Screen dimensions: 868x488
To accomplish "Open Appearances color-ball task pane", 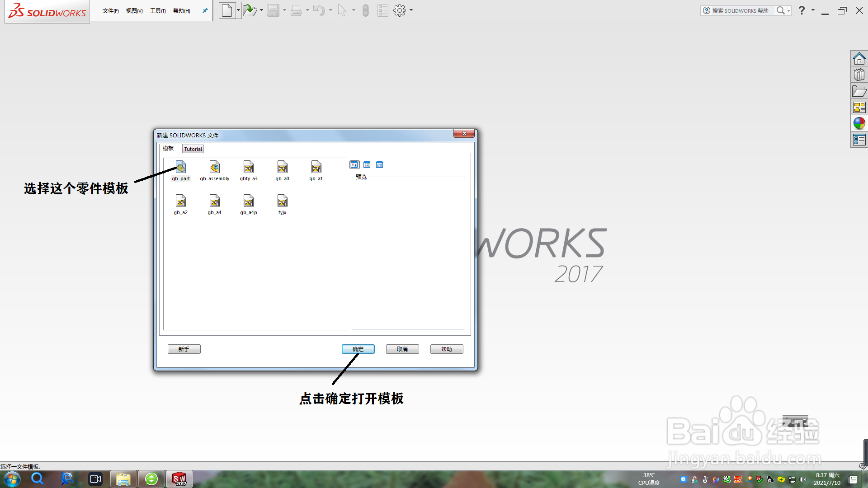I will coord(859,123).
